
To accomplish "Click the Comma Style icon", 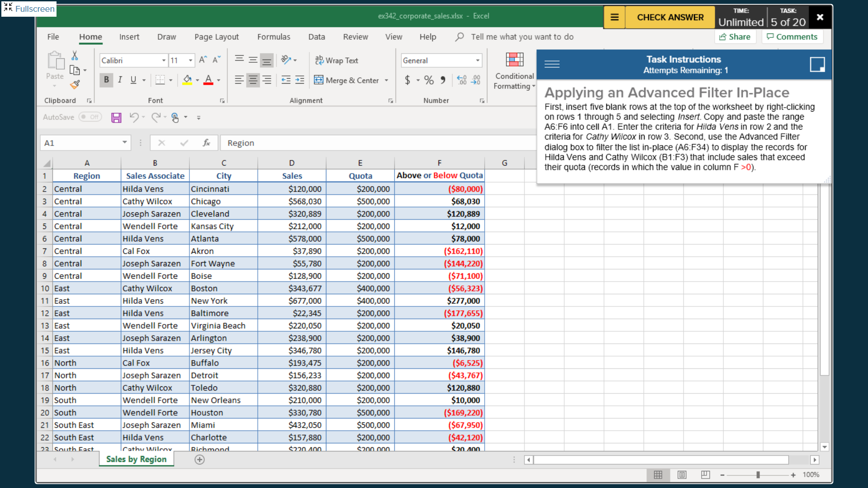I will 443,80.
